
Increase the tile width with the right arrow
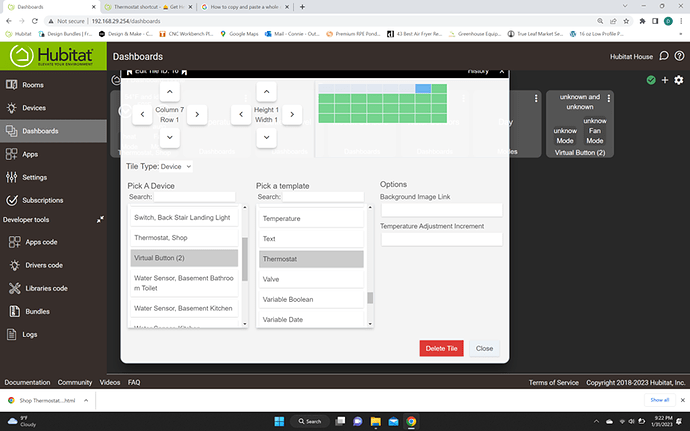[292, 114]
